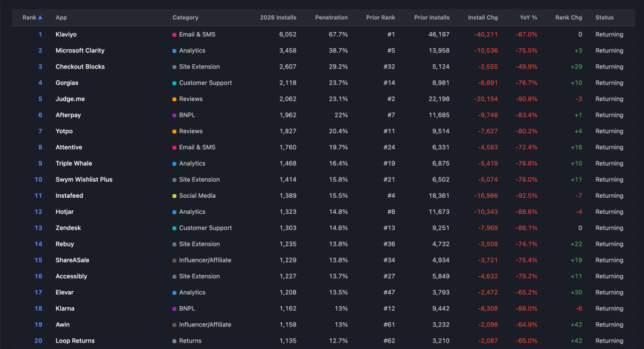644x349 pixels.
Task: Click the blue category dot in Microsoft Clarity row
Action: click(175, 51)
